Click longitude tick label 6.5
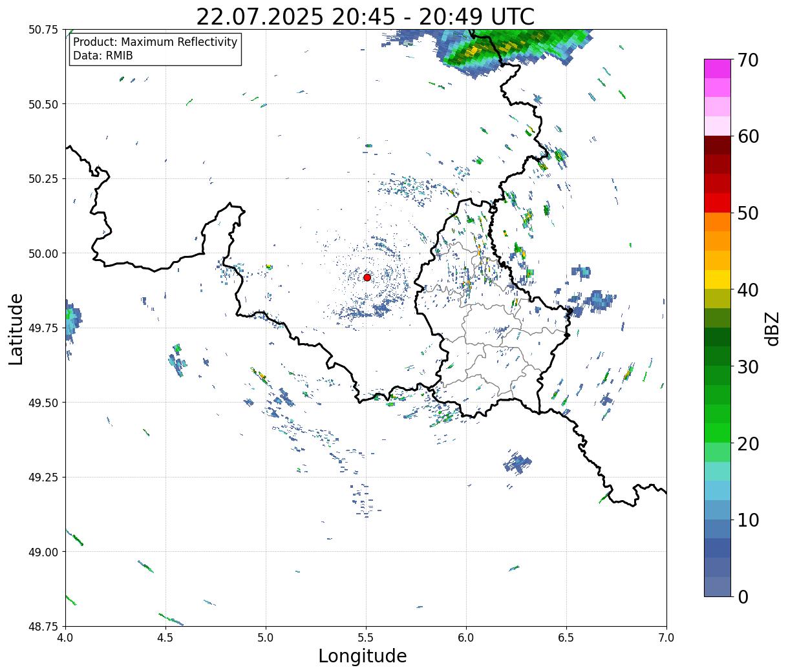788x672 pixels. pyautogui.click(x=566, y=637)
